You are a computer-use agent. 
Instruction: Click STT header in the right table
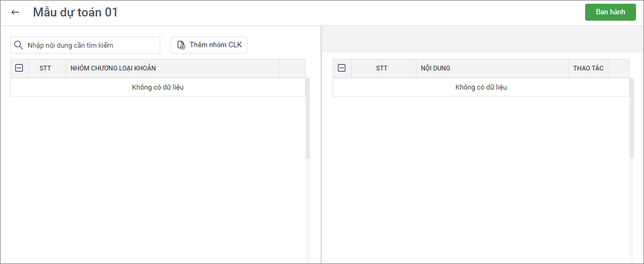click(x=381, y=68)
